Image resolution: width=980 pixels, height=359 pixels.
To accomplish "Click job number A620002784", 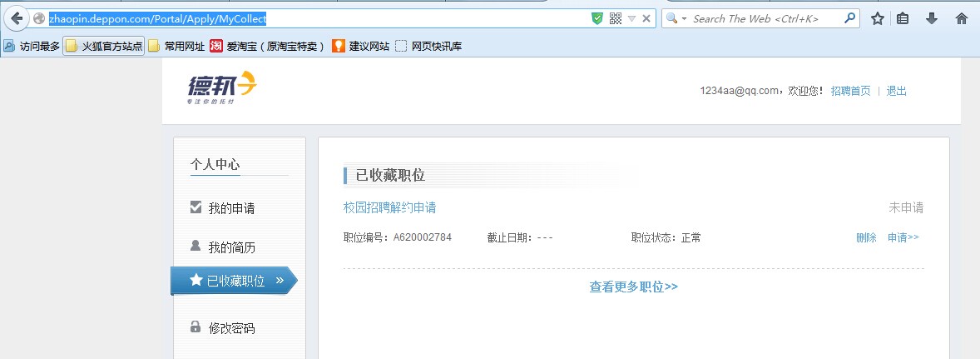I will click(423, 237).
